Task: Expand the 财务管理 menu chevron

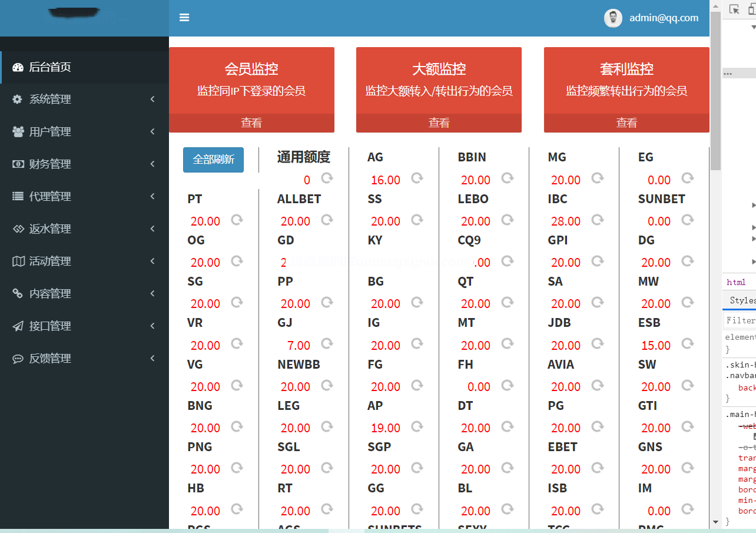Action: [152, 164]
